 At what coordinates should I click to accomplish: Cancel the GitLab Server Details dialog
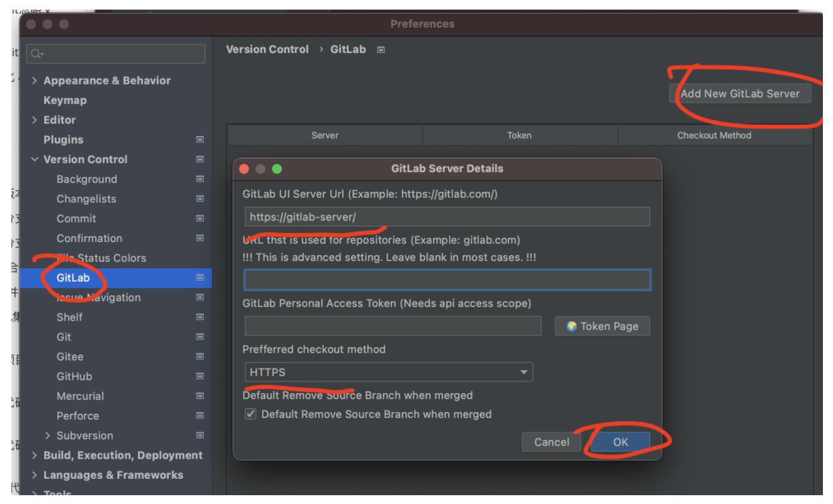click(x=551, y=442)
